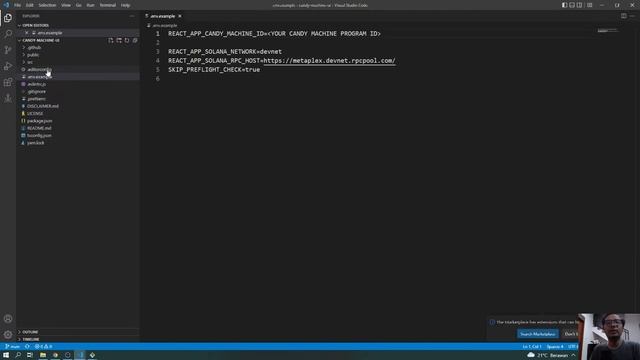
Task: Open the Extensions view
Action: pyautogui.click(x=8, y=82)
